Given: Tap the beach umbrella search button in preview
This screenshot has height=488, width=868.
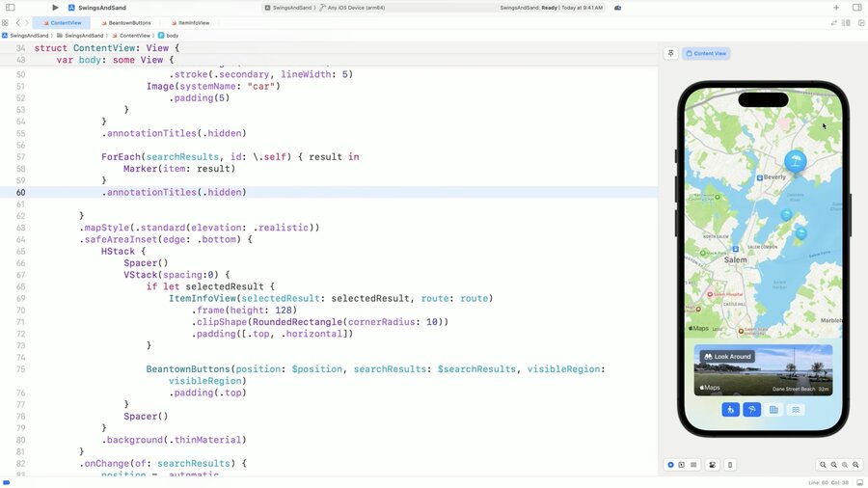Looking at the screenshot, I should click(x=751, y=410).
